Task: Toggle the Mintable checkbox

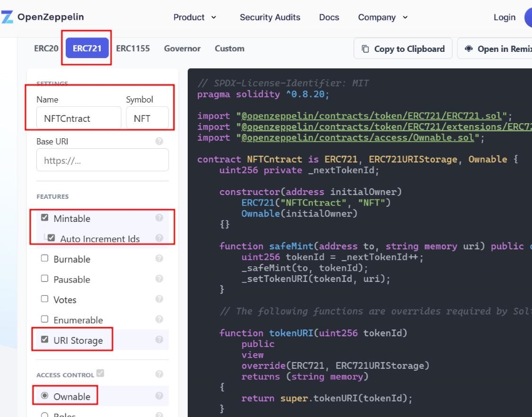Action: click(x=44, y=218)
